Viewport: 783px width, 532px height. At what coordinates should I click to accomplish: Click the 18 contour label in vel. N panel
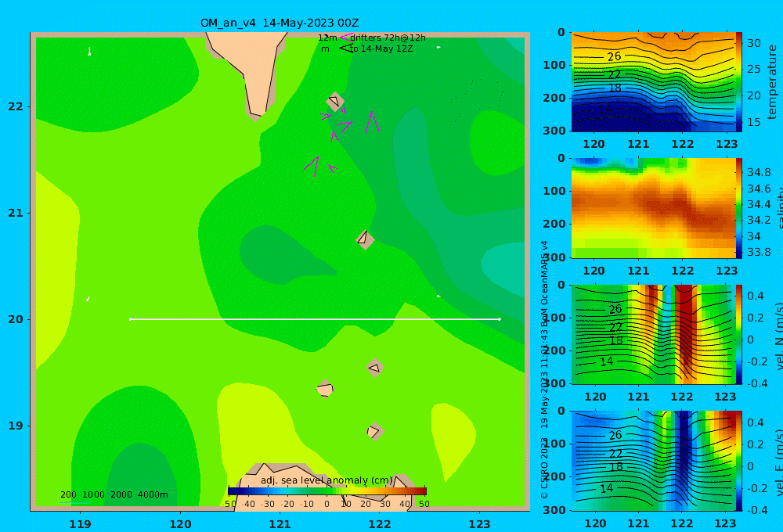(x=616, y=341)
